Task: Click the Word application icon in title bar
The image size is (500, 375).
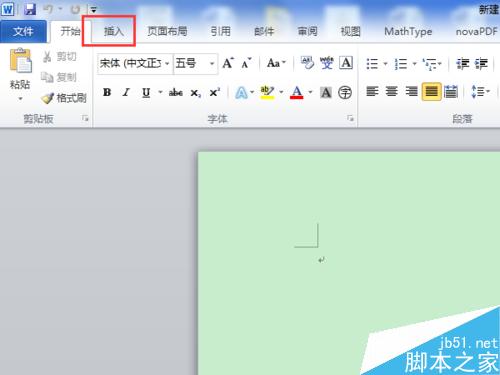Action: coord(8,9)
